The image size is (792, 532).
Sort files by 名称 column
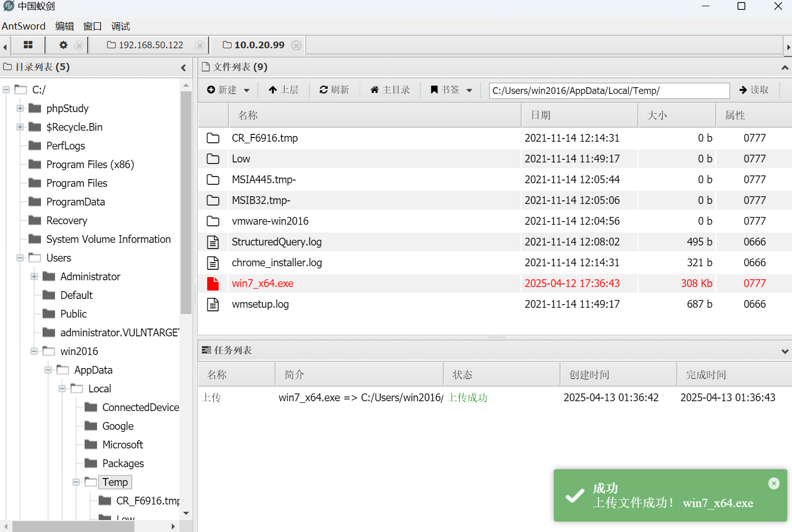375,115
